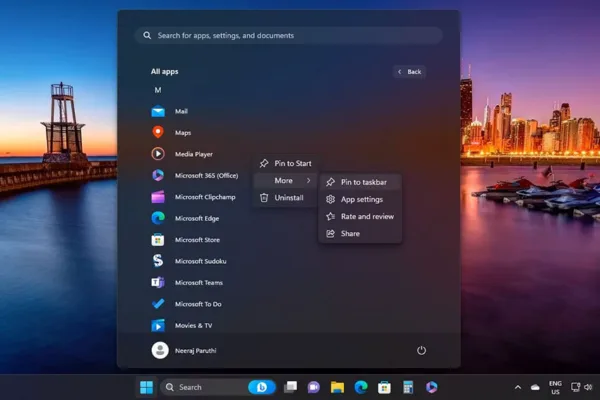
Task: Select Share from the submenu
Action: pyautogui.click(x=360, y=233)
